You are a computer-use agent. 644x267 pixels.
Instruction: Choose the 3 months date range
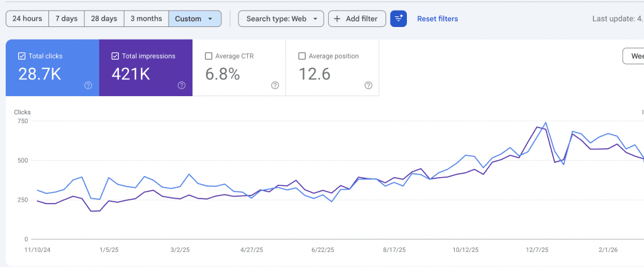pos(146,19)
